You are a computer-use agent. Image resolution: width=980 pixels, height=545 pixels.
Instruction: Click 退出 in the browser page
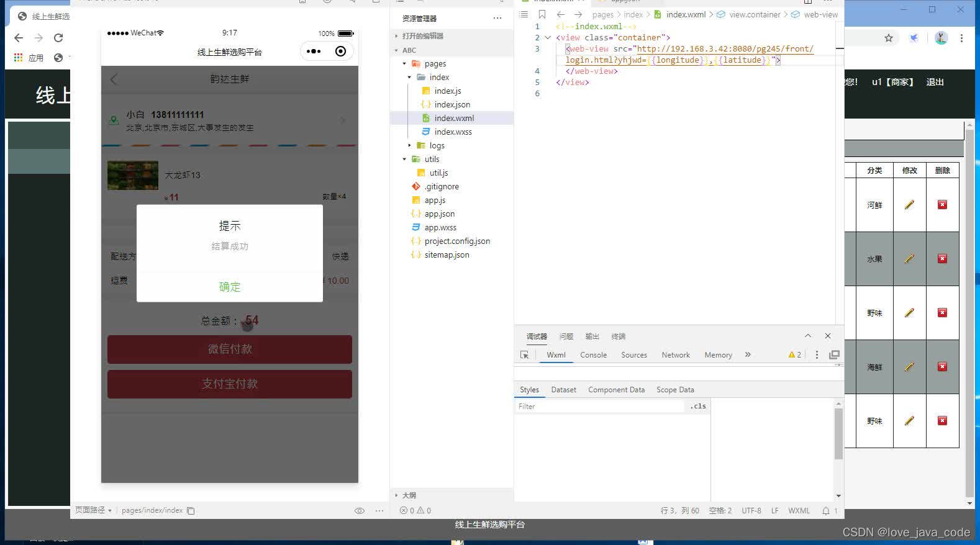click(935, 82)
